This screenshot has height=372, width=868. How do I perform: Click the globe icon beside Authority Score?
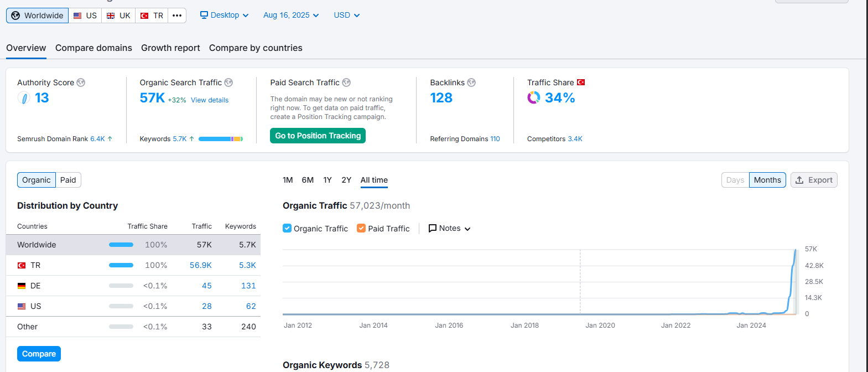[x=81, y=82]
